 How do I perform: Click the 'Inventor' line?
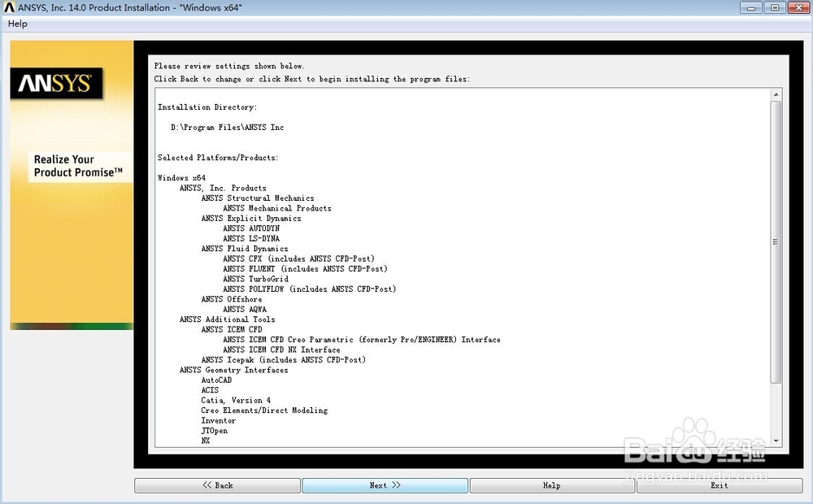point(218,420)
